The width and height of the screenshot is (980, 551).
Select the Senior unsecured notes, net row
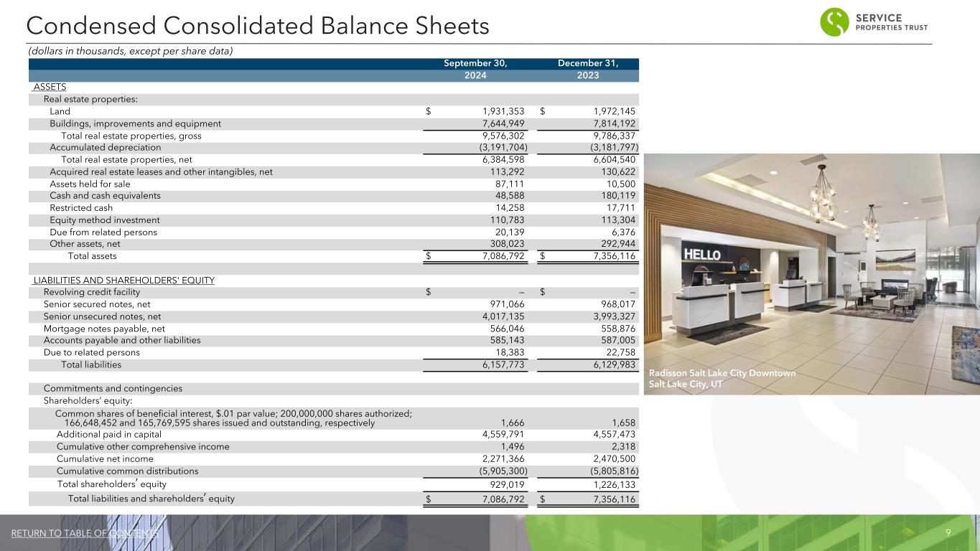coord(334,316)
